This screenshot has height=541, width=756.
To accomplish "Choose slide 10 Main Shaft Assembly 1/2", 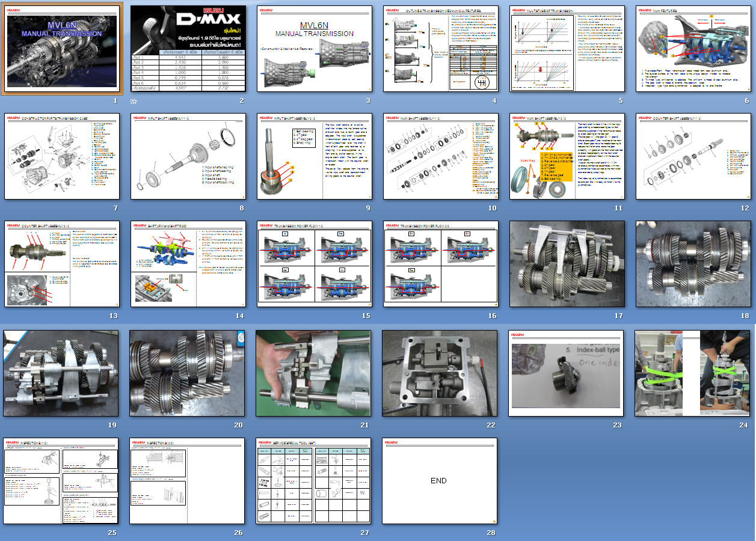I will (x=440, y=156).
